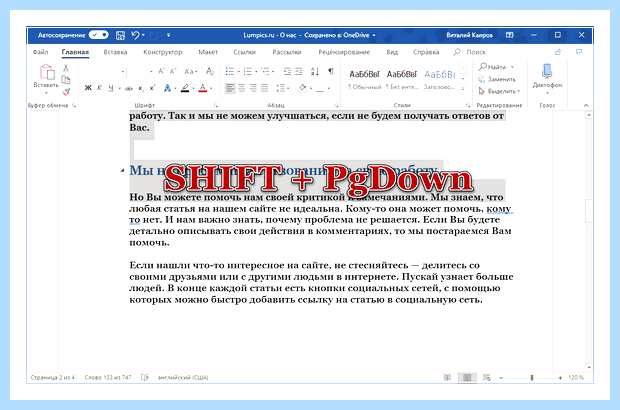
Task: Click the multilevel list icon
Action: (265, 72)
